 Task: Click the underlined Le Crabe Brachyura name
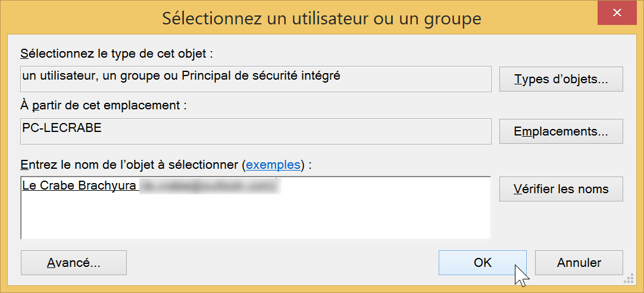pos(79,185)
